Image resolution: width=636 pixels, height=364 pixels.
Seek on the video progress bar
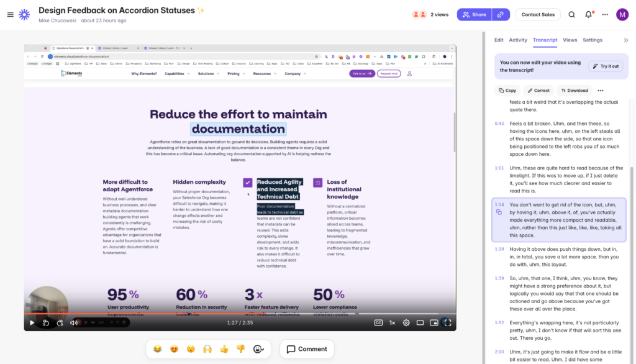[240, 314]
